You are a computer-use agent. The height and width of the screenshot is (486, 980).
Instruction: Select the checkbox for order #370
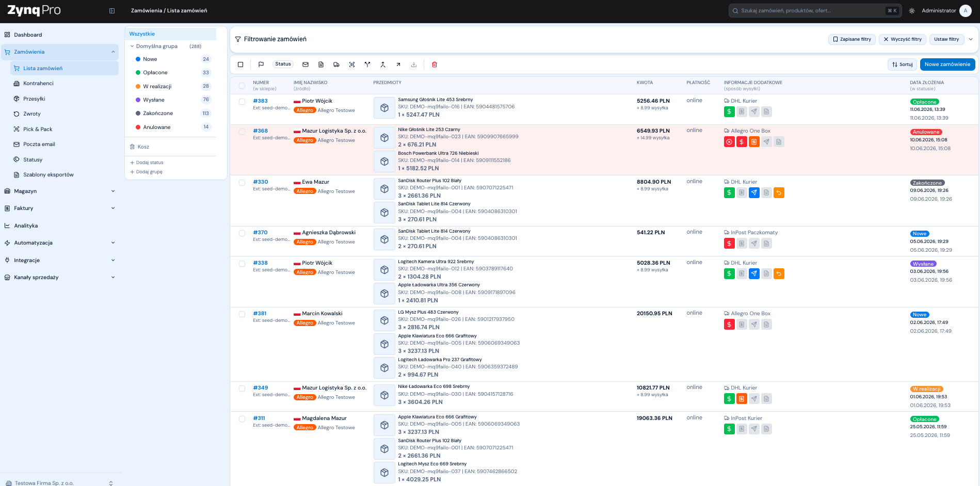[242, 233]
